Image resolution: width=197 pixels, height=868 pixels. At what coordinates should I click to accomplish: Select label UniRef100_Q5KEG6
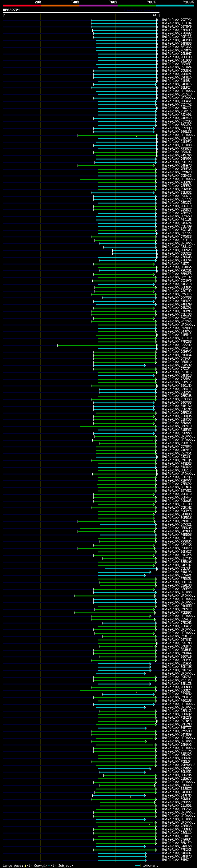[176, 169]
